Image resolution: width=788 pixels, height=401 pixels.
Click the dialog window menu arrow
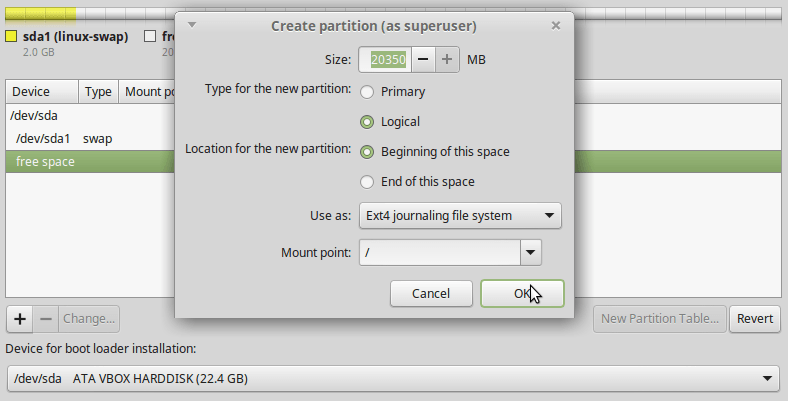pos(192,25)
